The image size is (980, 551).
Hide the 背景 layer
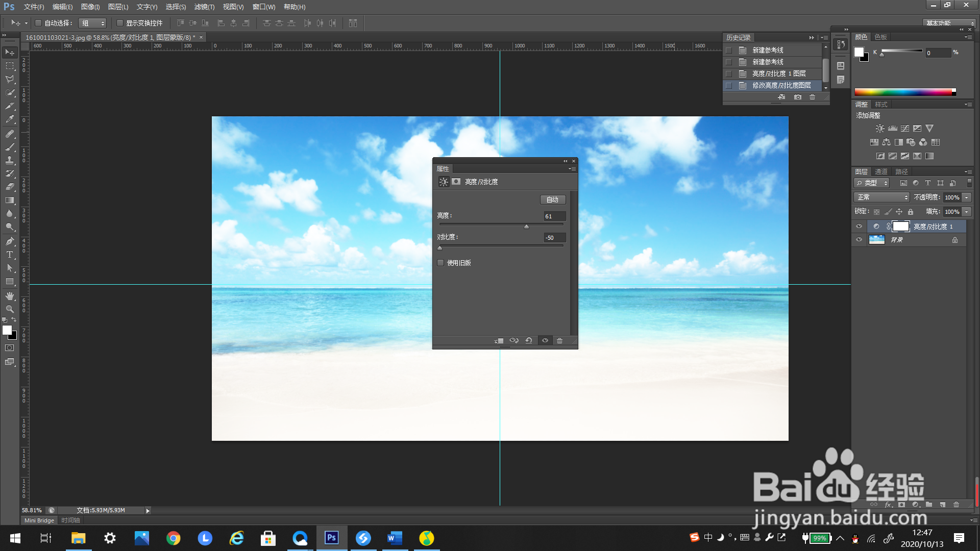coord(859,240)
